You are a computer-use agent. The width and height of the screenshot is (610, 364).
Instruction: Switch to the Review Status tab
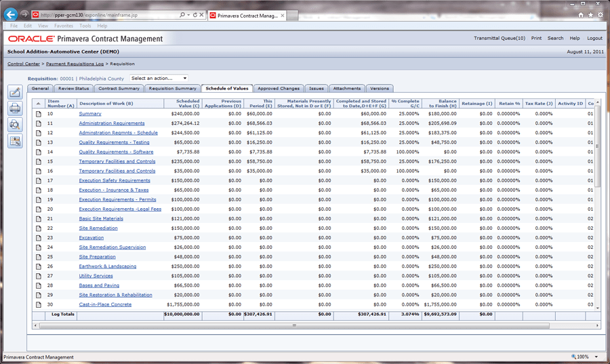[x=73, y=88]
